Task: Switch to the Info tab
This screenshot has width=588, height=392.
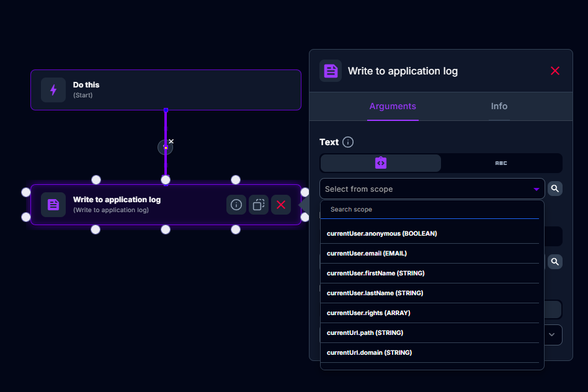Action: click(x=499, y=106)
